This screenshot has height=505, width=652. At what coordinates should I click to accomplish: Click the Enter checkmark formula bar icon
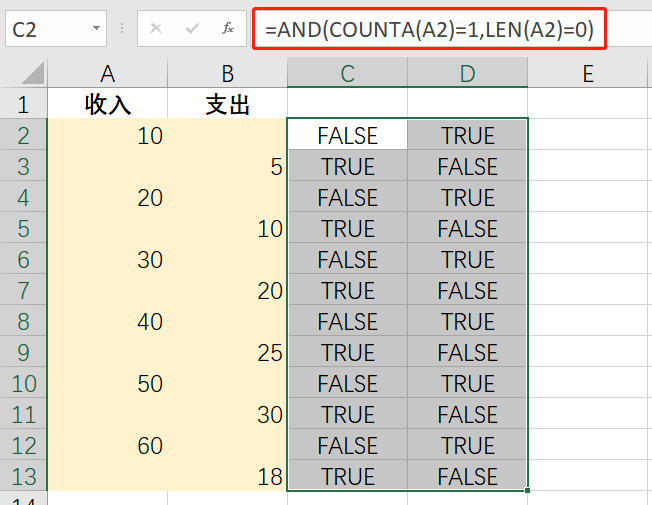pyautogui.click(x=192, y=29)
